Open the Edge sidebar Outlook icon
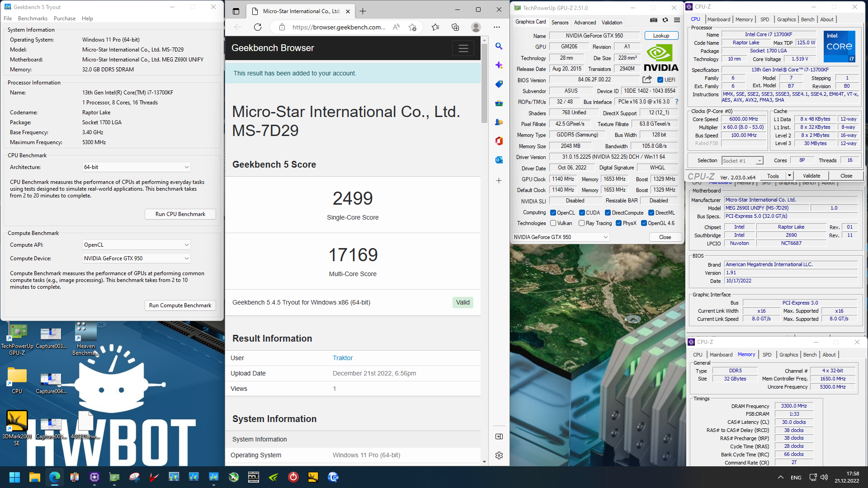The width and height of the screenshot is (868, 488). (499, 160)
